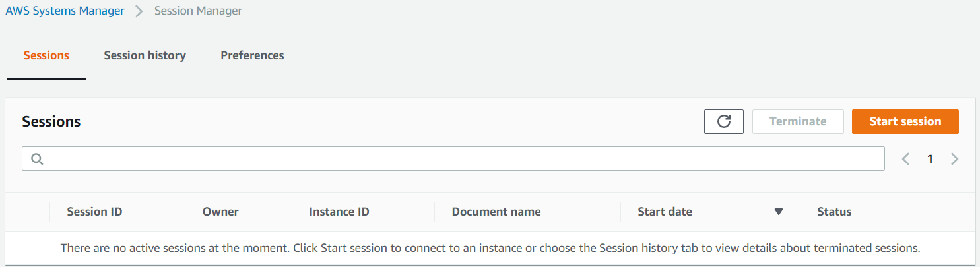Sort by the Document name column
The image size is (980, 267).
[496, 212]
